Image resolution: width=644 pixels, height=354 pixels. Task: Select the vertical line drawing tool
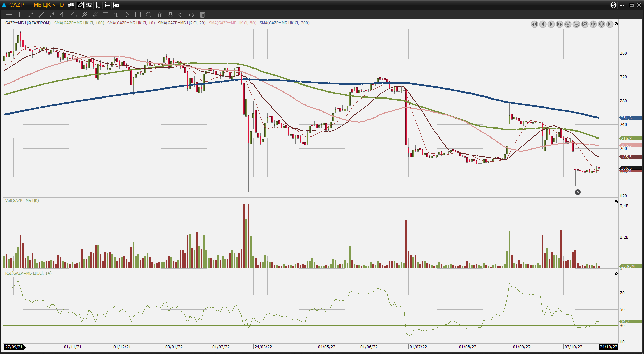click(x=20, y=15)
